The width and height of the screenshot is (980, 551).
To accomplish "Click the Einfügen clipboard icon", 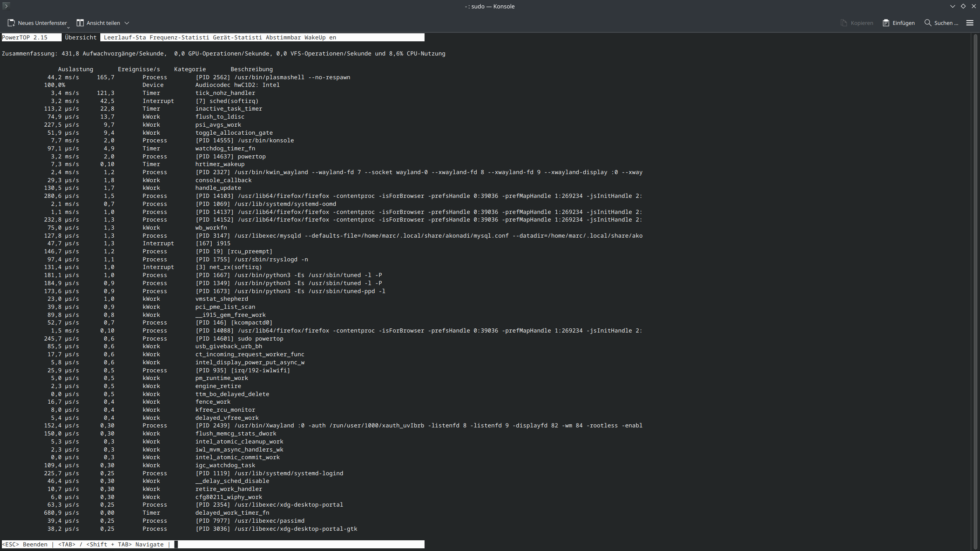I will click(886, 23).
